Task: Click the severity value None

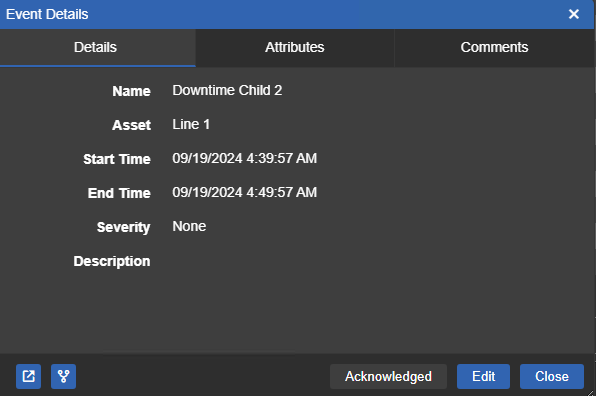Action: (189, 226)
